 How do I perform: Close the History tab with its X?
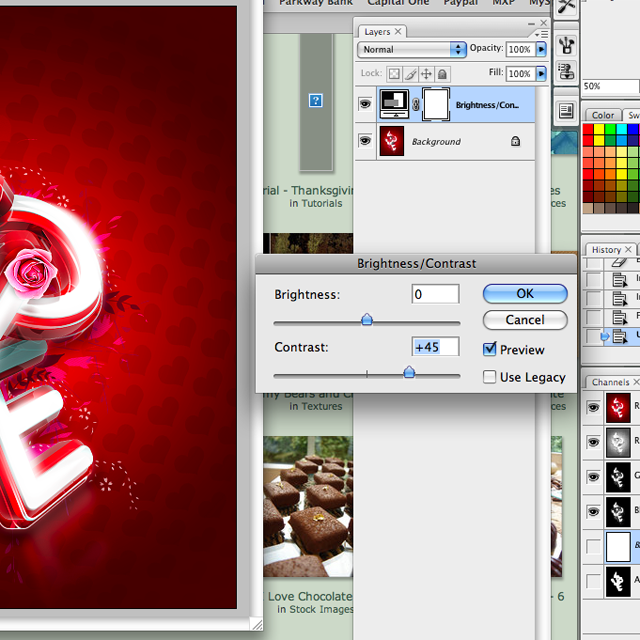coord(628,249)
